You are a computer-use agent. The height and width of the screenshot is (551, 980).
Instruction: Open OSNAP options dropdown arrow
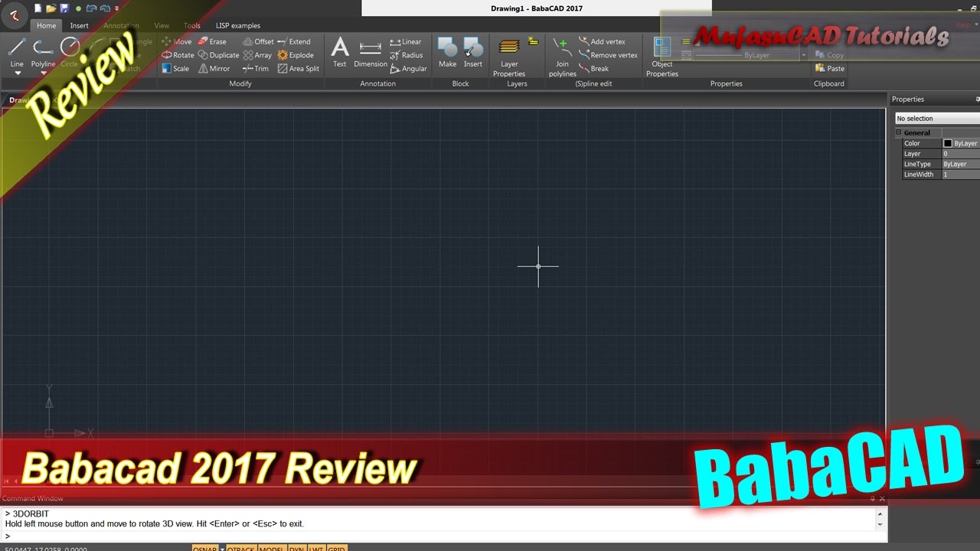click(x=222, y=548)
